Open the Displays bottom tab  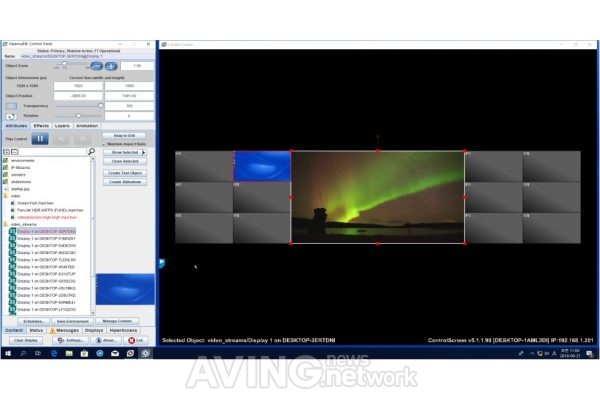94,330
